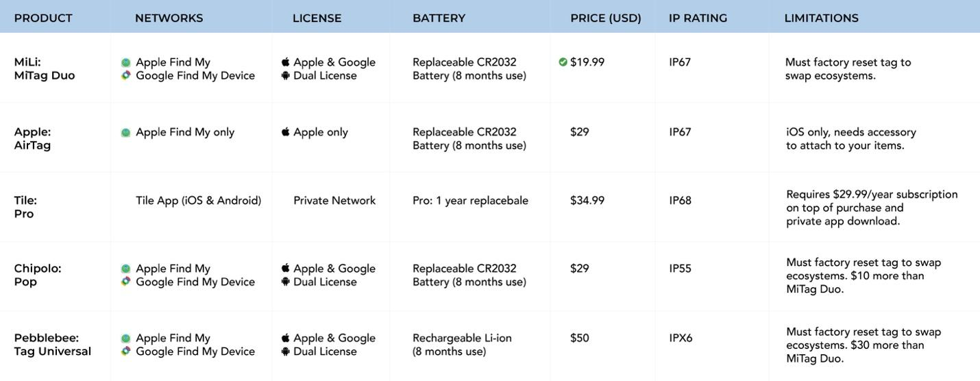Image resolution: width=980 pixels, height=381 pixels.
Task: Click the Google Find My Device icon for Pebblebee
Action: (x=126, y=351)
